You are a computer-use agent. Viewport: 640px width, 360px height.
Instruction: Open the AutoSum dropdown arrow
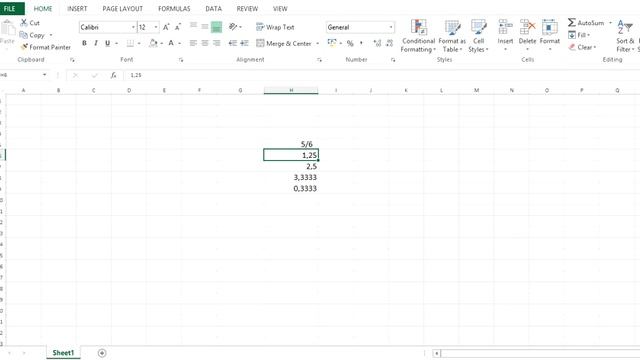click(610, 23)
